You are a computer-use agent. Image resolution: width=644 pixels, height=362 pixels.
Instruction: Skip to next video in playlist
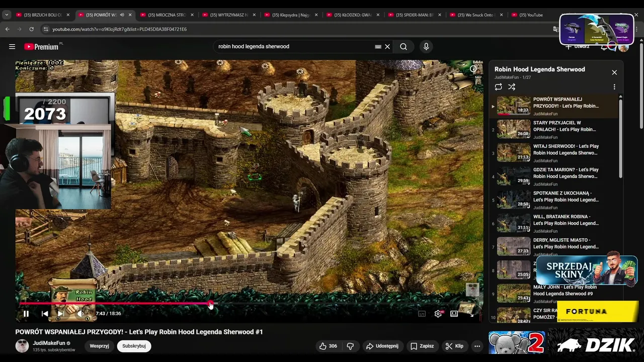point(60,313)
